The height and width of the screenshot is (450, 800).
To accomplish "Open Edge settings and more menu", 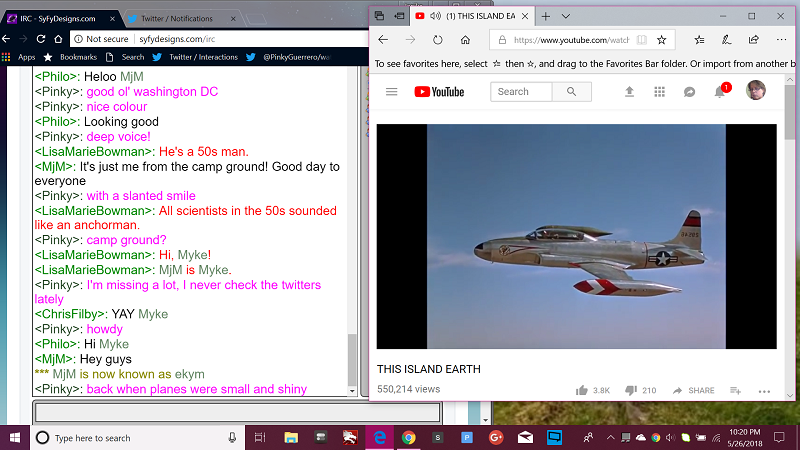I will point(781,40).
